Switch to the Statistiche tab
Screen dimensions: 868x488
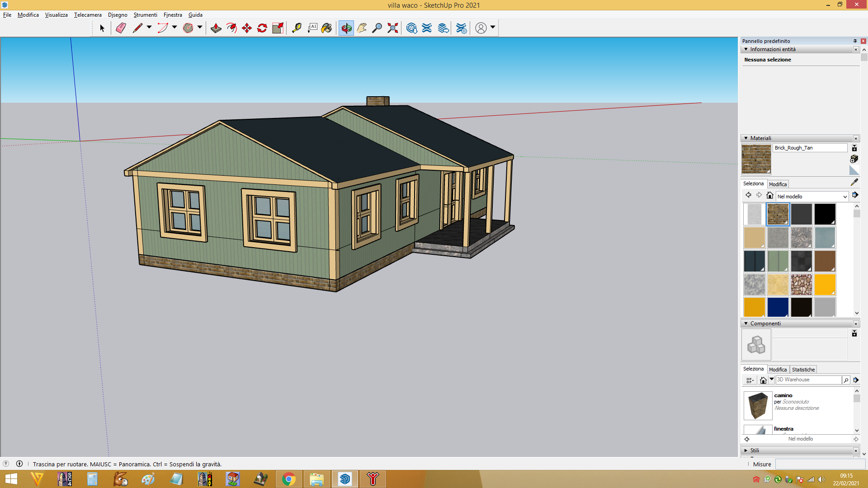803,370
